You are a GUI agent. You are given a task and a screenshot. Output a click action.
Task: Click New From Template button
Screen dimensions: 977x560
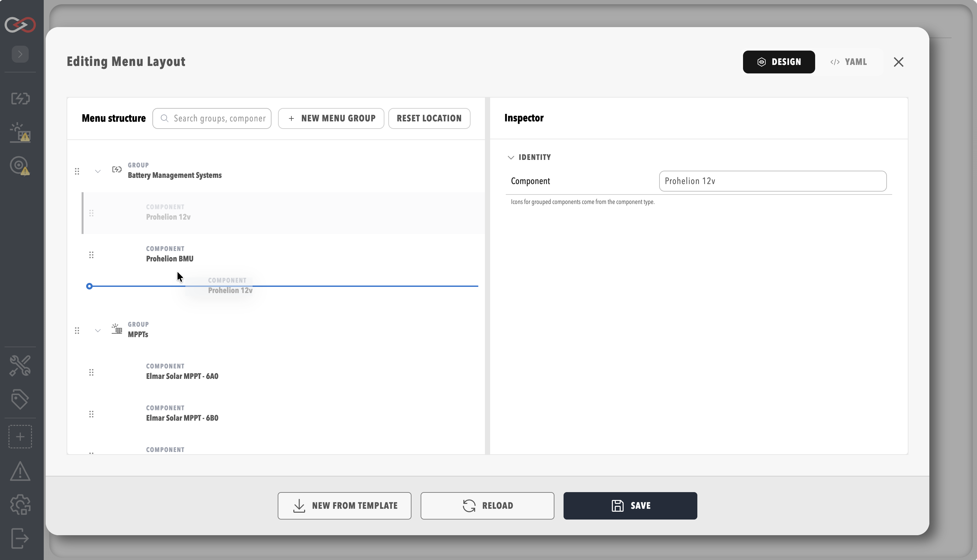[345, 506]
